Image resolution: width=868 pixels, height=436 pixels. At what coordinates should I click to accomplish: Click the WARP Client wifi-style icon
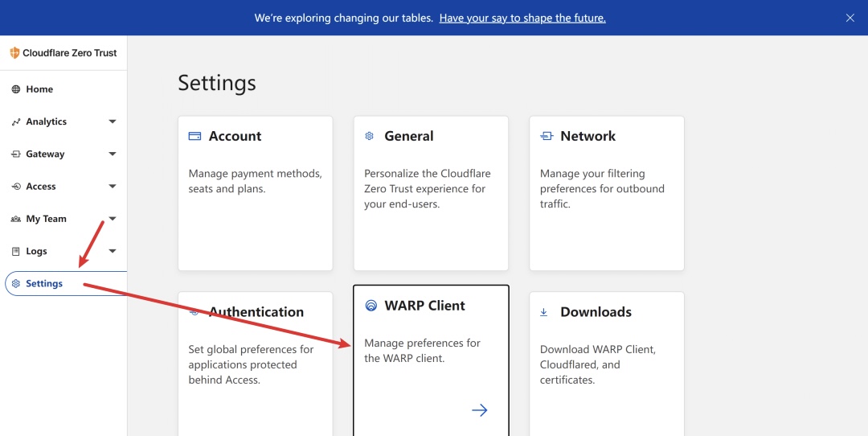pyautogui.click(x=371, y=305)
